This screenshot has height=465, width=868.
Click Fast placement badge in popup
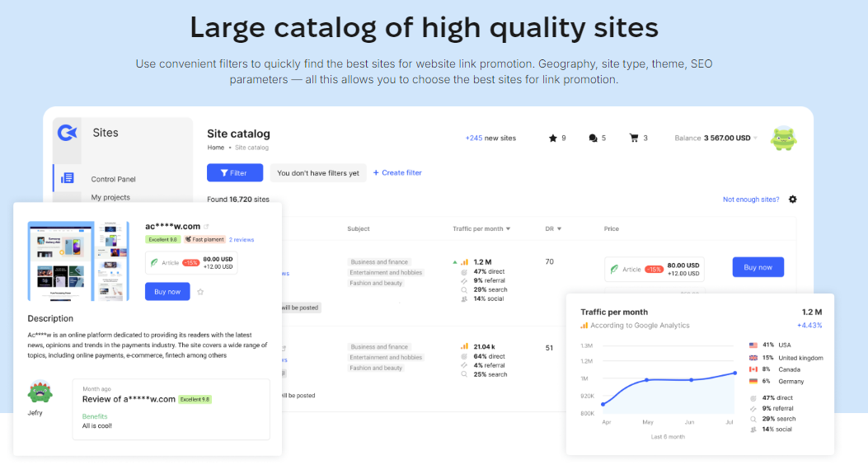tap(204, 240)
